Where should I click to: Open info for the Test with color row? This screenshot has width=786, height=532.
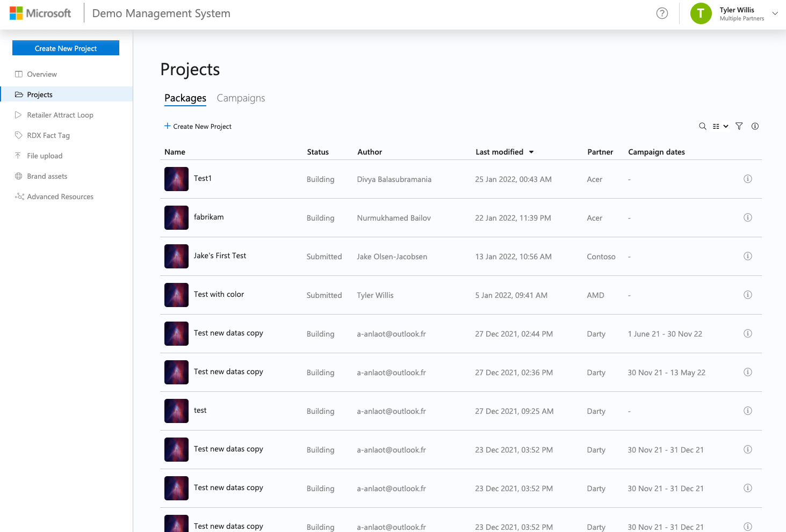[747, 295]
